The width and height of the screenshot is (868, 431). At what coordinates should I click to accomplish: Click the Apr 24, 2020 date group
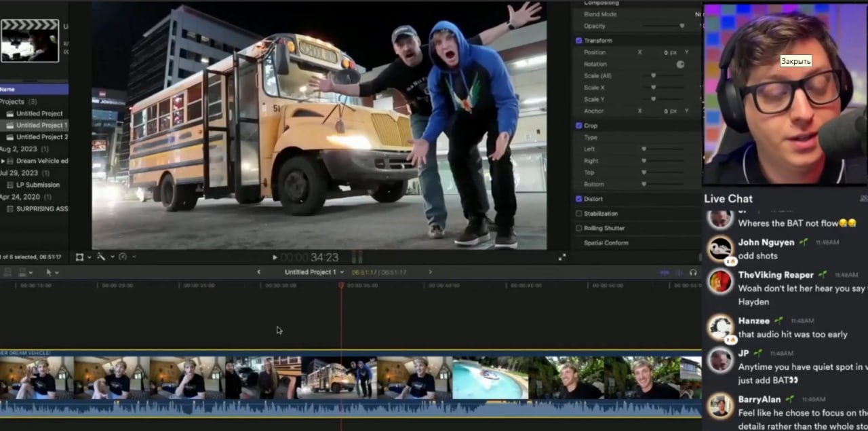click(24, 197)
